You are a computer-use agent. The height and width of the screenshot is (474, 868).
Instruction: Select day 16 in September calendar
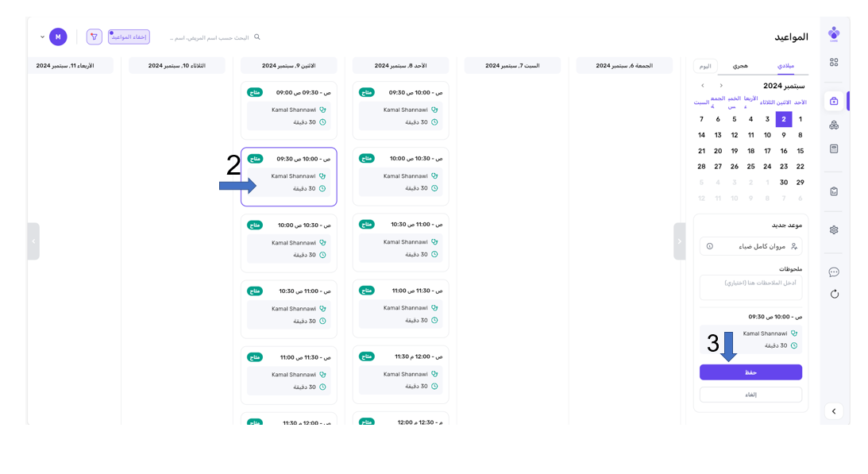pyautogui.click(x=784, y=151)
